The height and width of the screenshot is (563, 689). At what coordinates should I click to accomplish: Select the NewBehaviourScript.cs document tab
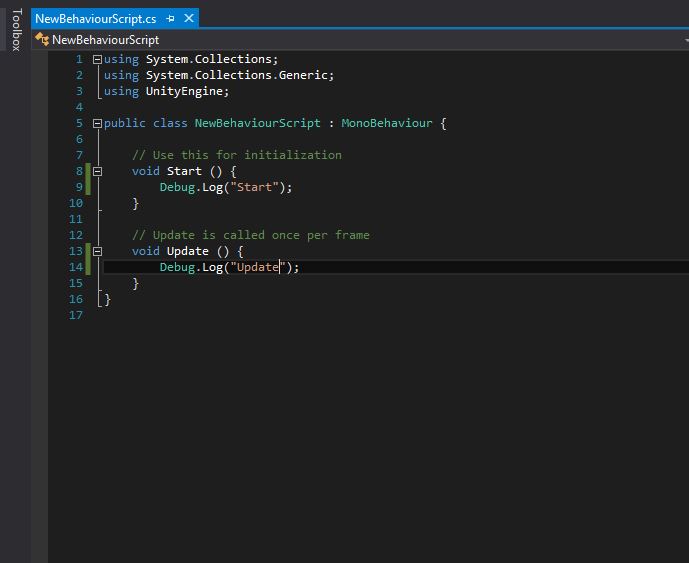coord(95,19)
